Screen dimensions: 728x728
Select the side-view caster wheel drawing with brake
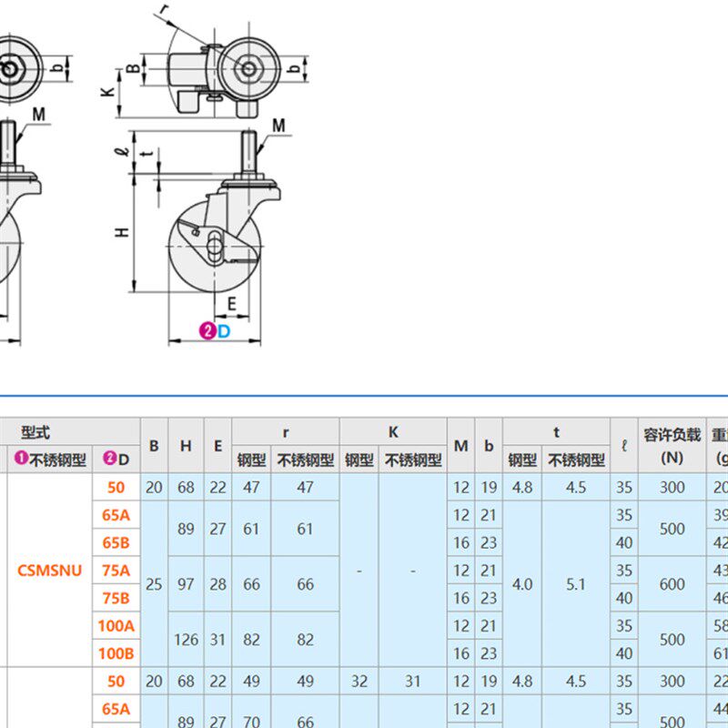[222, 213]
